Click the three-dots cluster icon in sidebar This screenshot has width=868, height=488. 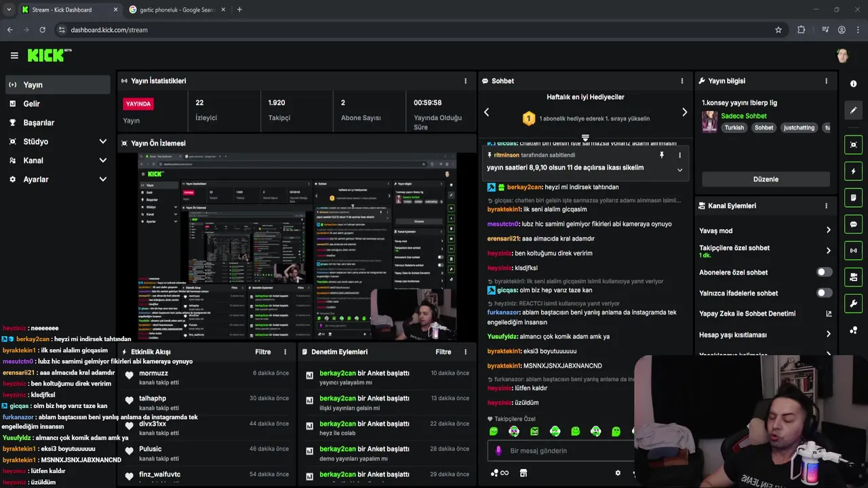pos(853,330)
